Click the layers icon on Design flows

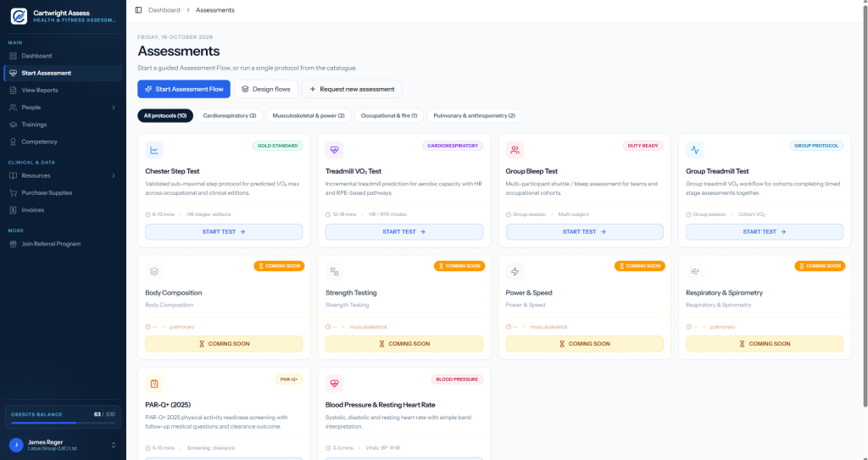coord(245,89)
